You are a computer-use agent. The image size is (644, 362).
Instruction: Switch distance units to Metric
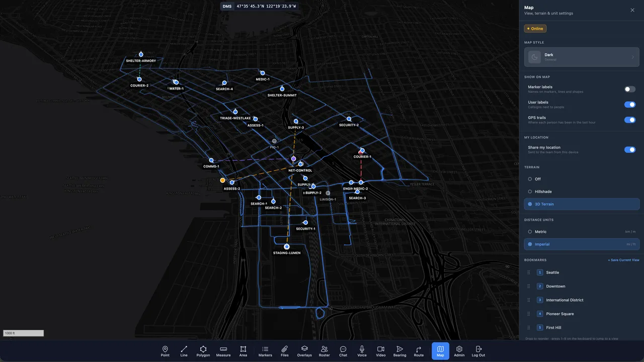click(582, 232)
